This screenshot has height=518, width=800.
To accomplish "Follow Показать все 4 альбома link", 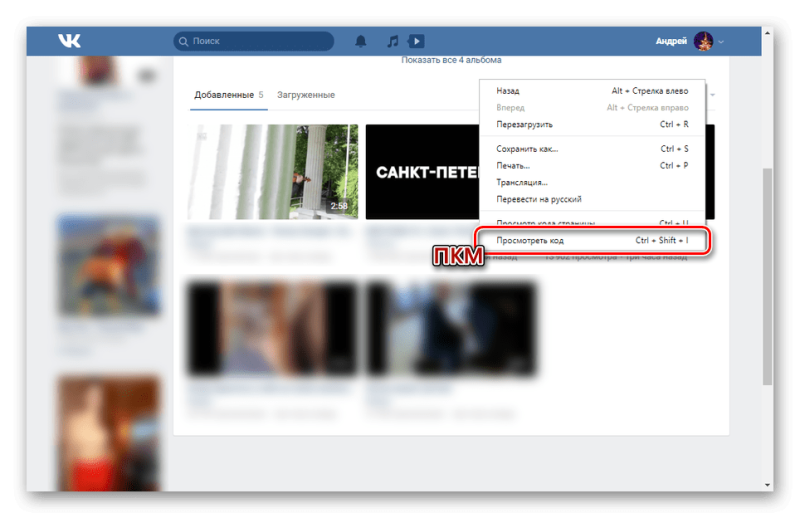I will (451, 60).
